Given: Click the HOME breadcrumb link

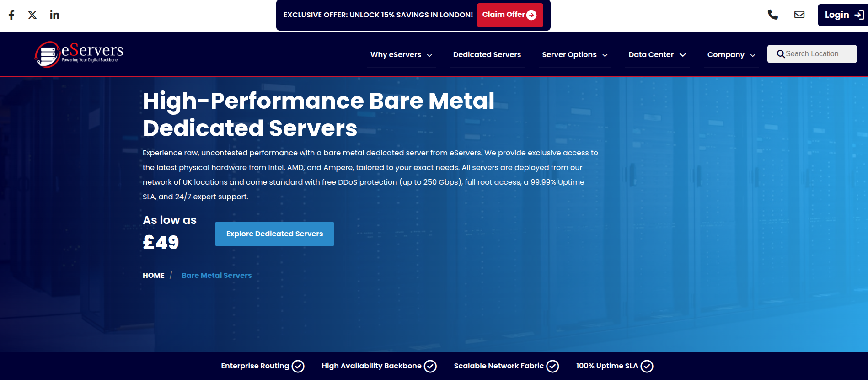Looking at the screenshot, I should (x=154, y=276).
